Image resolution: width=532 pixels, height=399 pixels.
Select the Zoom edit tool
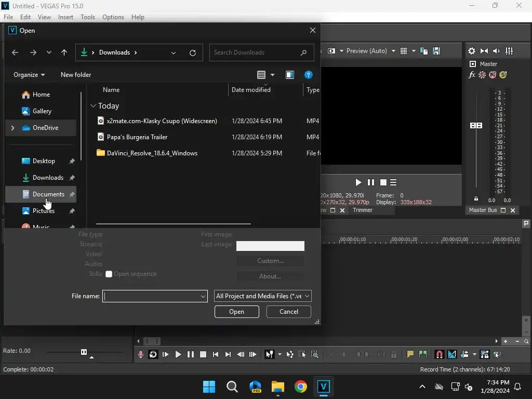[x=314, y=354]
